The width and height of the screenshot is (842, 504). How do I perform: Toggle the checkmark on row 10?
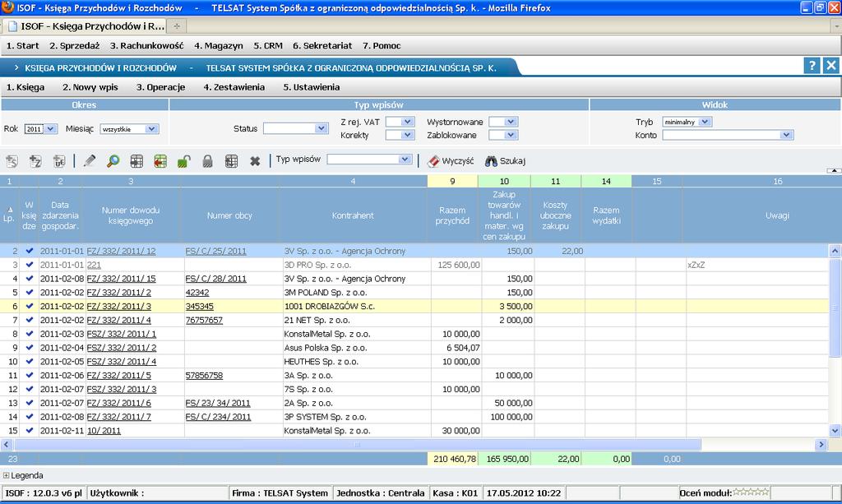[30, 361]
